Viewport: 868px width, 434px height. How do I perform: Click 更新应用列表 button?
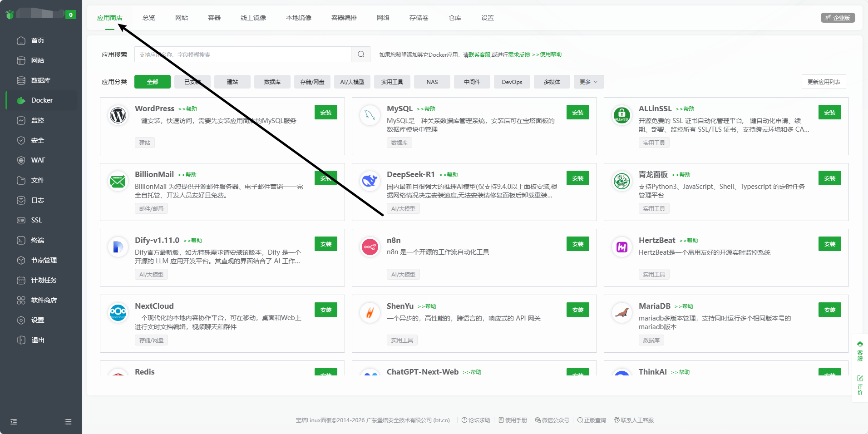click(x=824, y=82)
